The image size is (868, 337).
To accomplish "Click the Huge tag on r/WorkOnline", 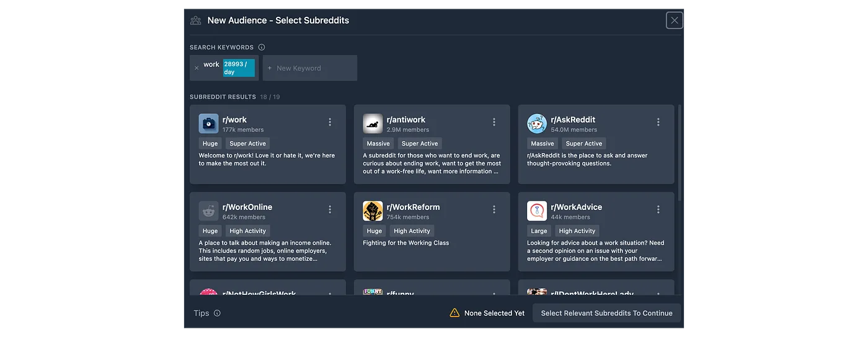I will point(210,231).
